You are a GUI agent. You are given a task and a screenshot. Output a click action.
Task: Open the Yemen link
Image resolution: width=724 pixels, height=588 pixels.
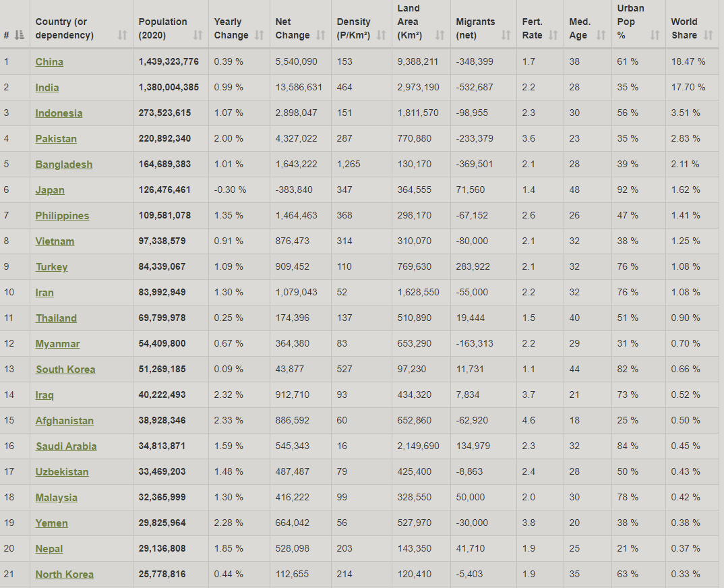52,523
